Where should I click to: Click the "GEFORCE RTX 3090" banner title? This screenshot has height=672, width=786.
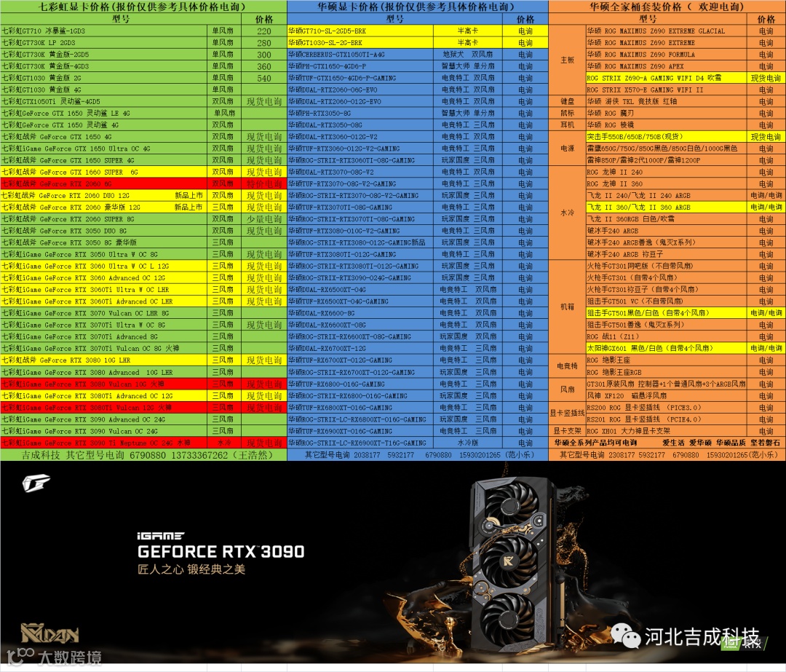pos(221,552)
